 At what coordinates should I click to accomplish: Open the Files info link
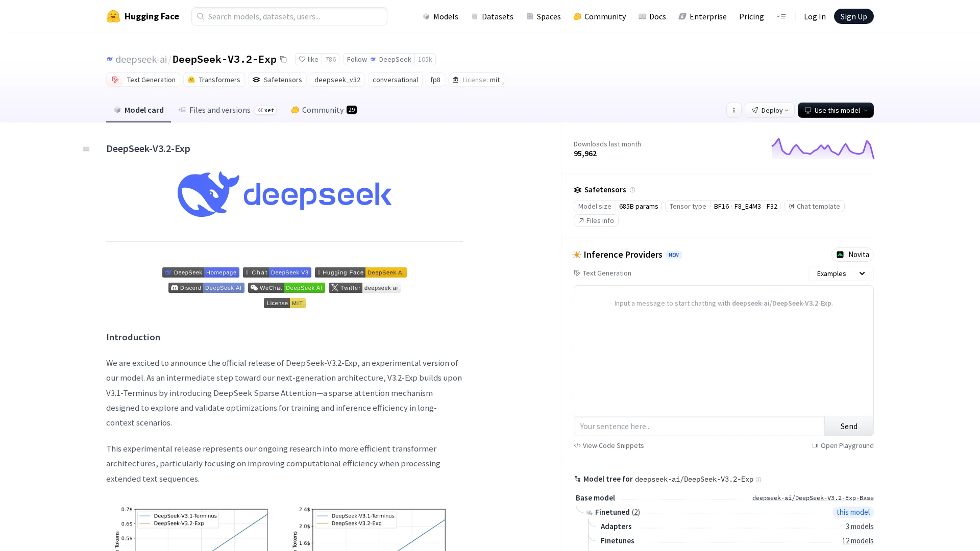click(x=596, y=220)
